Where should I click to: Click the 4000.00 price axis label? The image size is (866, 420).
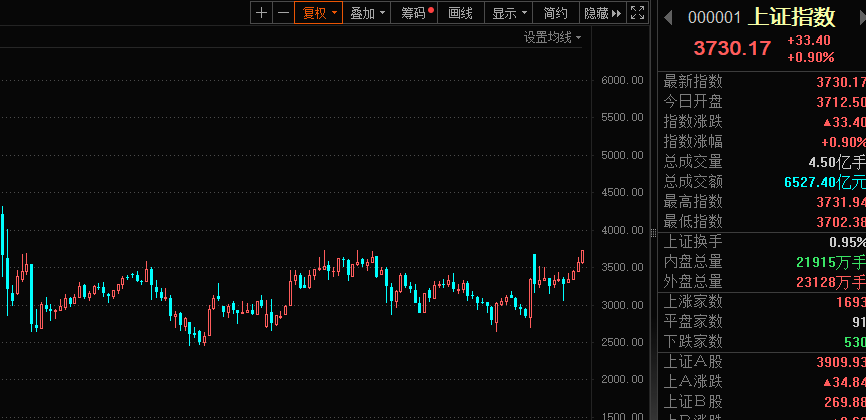(622, 230)
